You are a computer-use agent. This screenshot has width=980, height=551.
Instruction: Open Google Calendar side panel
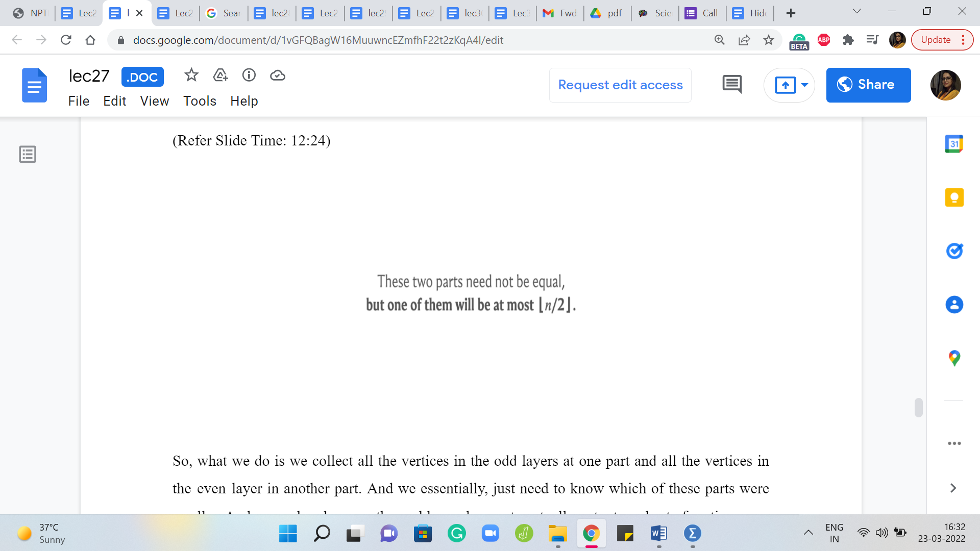954,144
